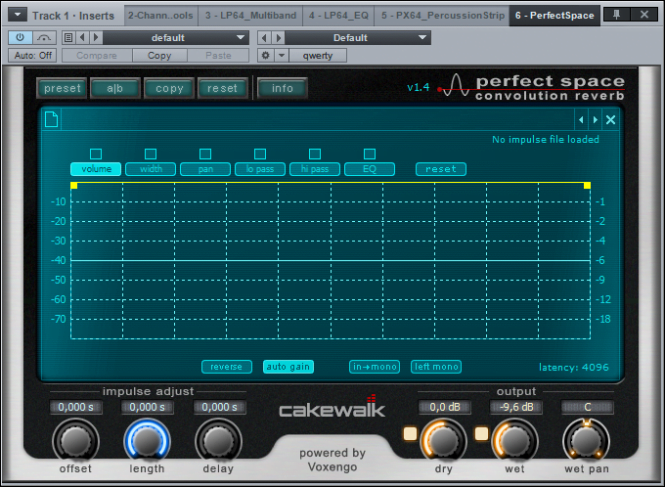Select the 'volume' envelope
The width and height of the screenshot is (665, 487).
click(x=96, y=169)
